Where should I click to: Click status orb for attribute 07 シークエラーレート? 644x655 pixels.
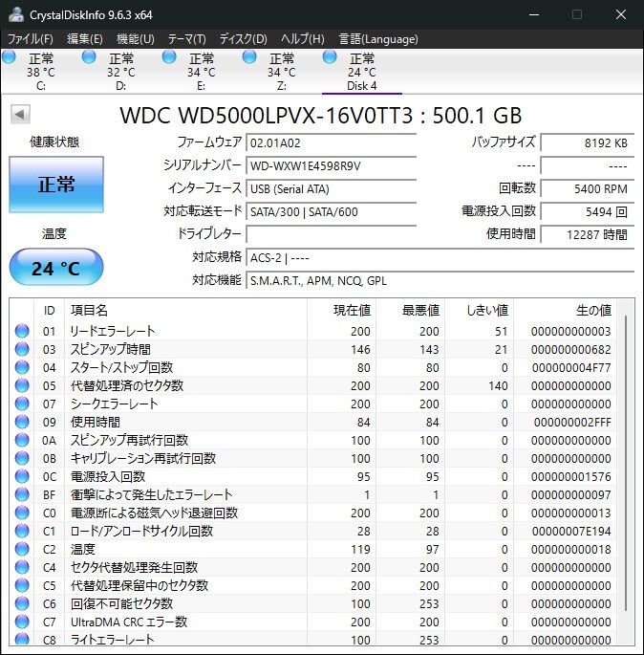(22, 404)
